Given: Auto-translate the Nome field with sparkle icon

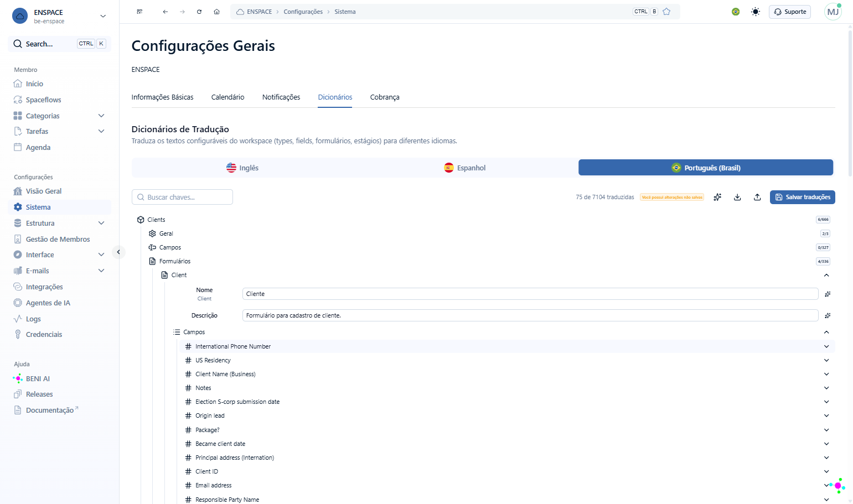Looking at the screenshot, I should coord(828,294).
